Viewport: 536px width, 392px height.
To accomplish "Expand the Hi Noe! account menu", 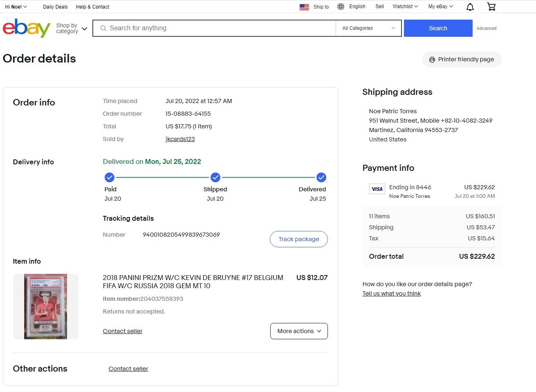I will coord(16,7).
